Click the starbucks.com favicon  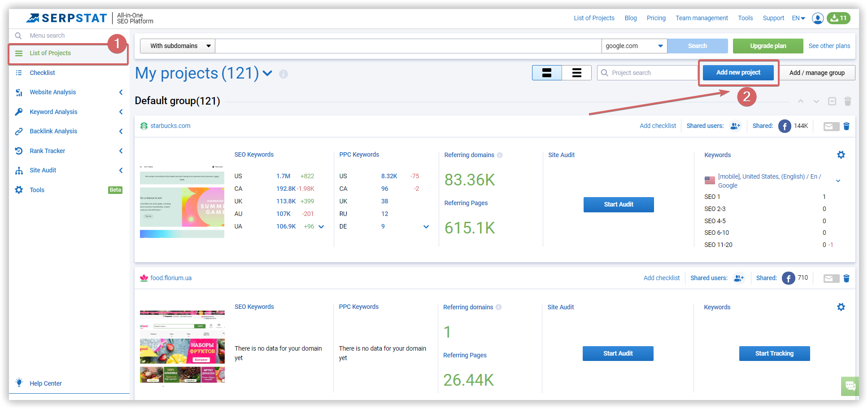[144, 126]
